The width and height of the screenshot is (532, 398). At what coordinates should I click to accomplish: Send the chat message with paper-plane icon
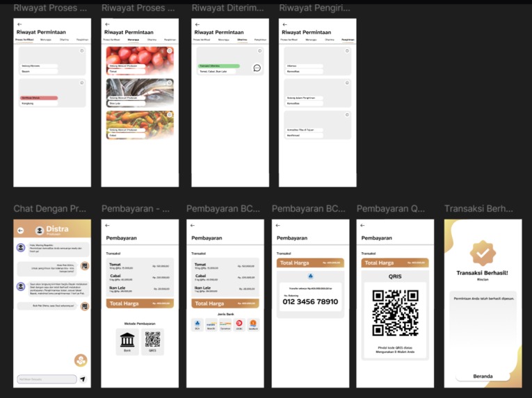point(83,379)
